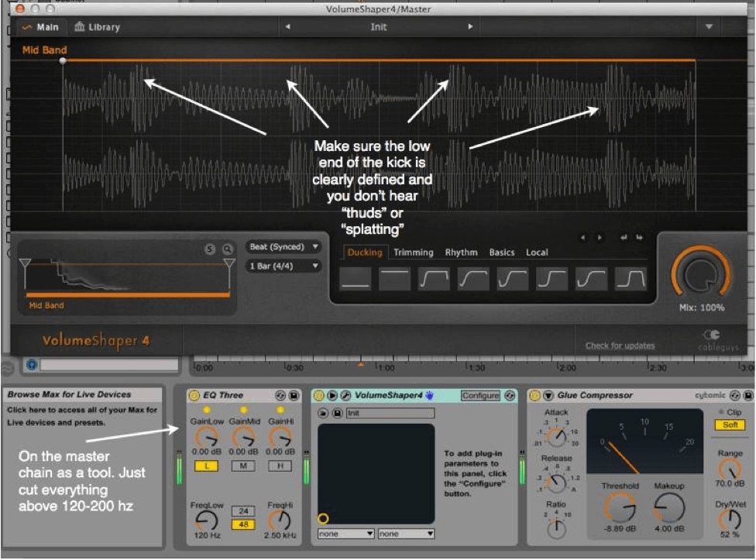Click the cableguys logo
The image size is (756, 560).
pyautogui.click(x=718, y=340)
